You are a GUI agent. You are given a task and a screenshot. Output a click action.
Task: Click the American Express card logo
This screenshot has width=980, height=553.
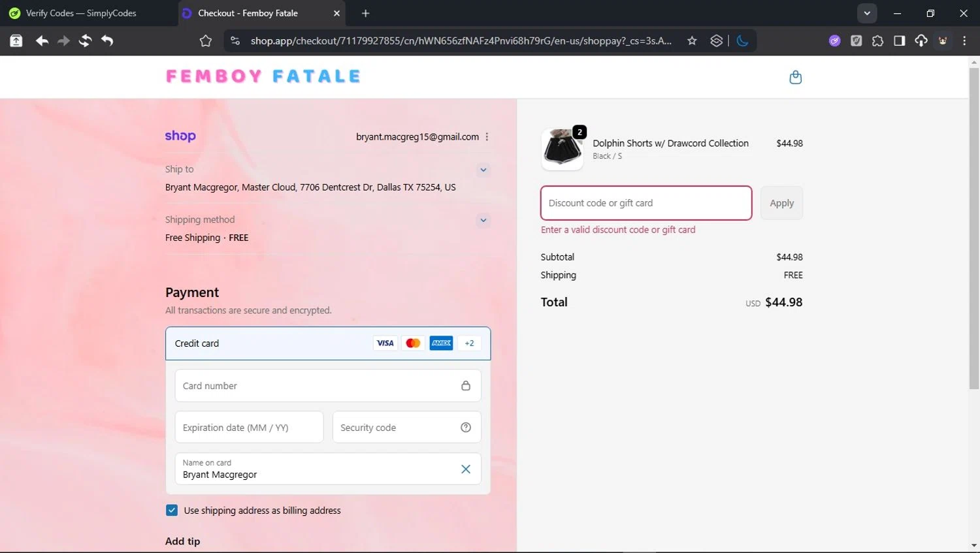[441, 343]
